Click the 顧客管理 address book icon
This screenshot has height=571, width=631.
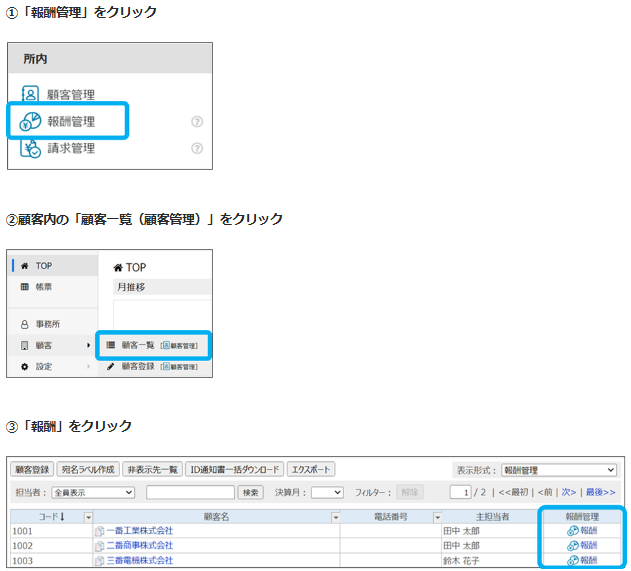point(30,95)
